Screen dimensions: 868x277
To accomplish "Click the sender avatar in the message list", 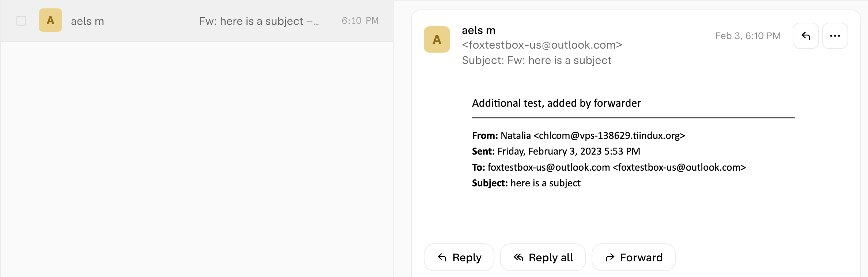I will (50, 20).
